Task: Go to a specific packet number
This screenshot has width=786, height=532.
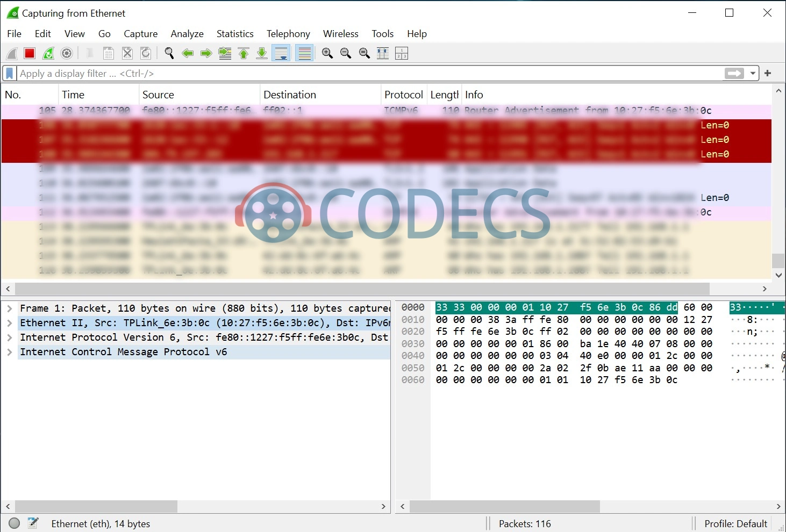Action: [225, 53]
